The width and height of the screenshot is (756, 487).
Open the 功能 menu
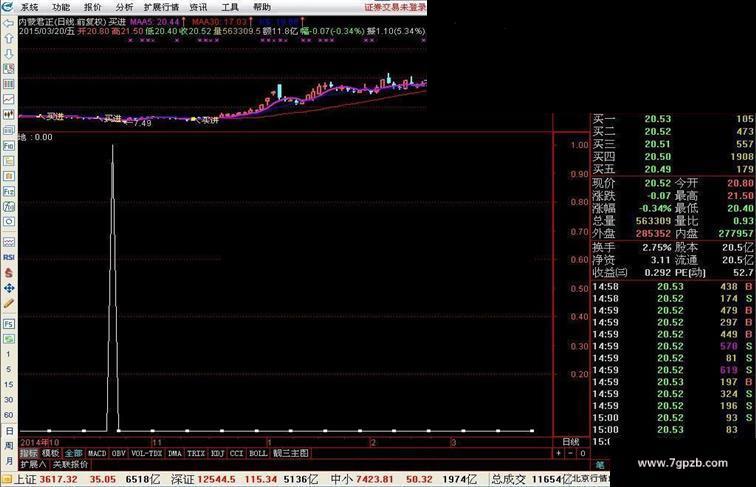61,7
